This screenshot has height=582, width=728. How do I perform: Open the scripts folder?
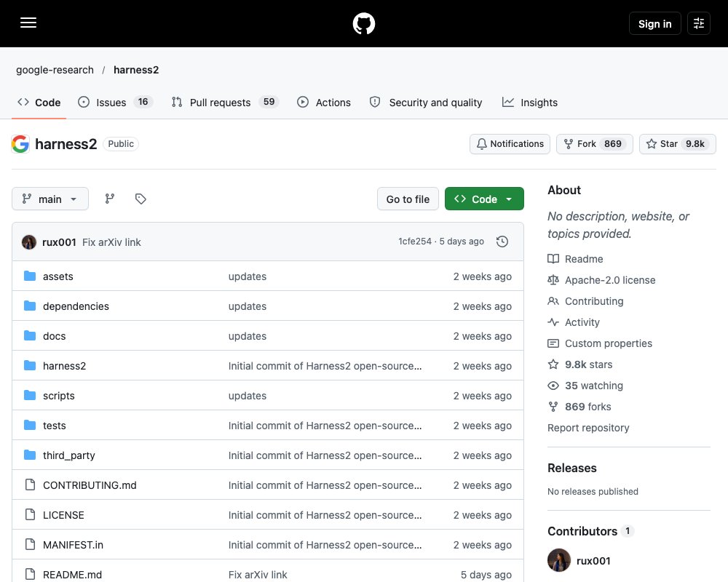coord(59,396)
